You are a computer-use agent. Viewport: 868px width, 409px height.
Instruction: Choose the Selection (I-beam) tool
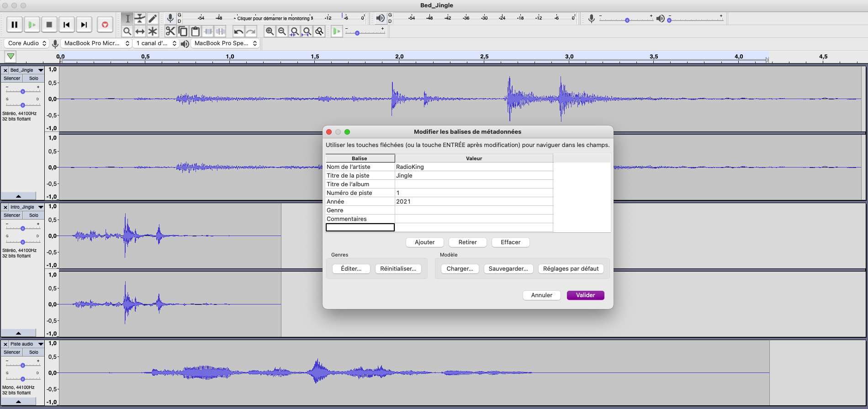click(x=127, y=18)
